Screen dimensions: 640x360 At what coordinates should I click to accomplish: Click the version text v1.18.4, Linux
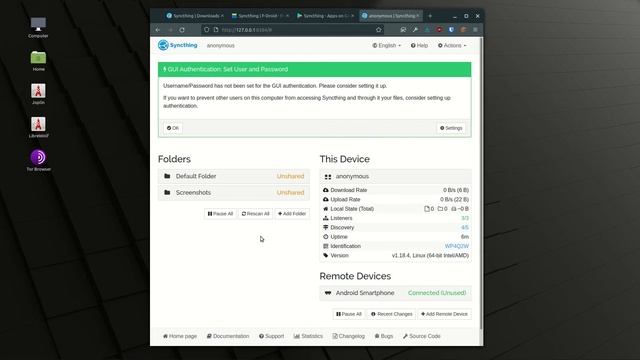click(430, 256)
